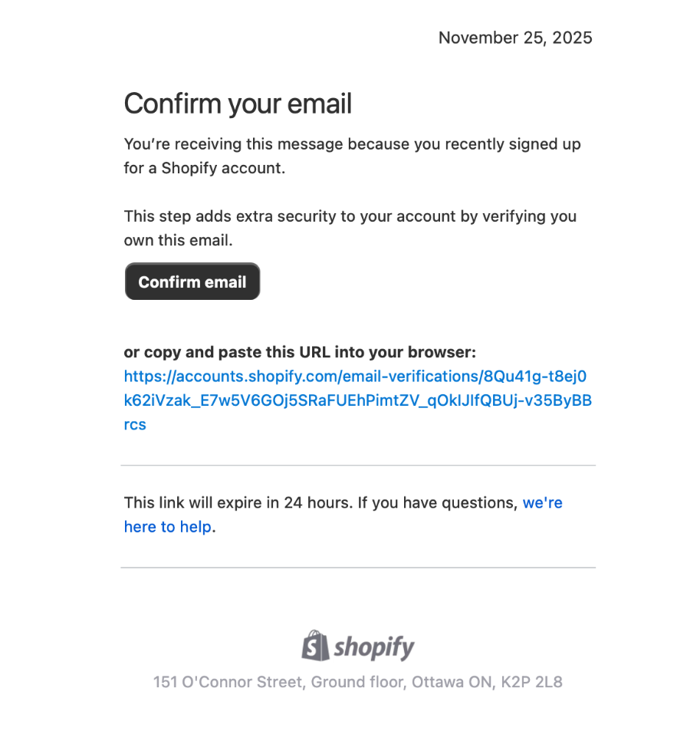
Task: Click the URL line starting with k62iVzak
Action: [x=358, y=400]
